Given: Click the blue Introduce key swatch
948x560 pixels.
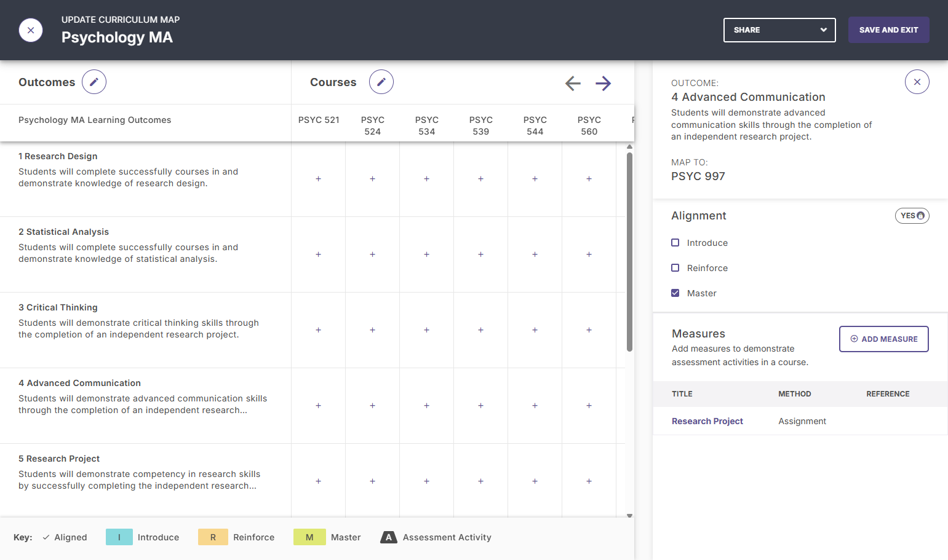Looking at the screenshot, I should coord(119,537).
